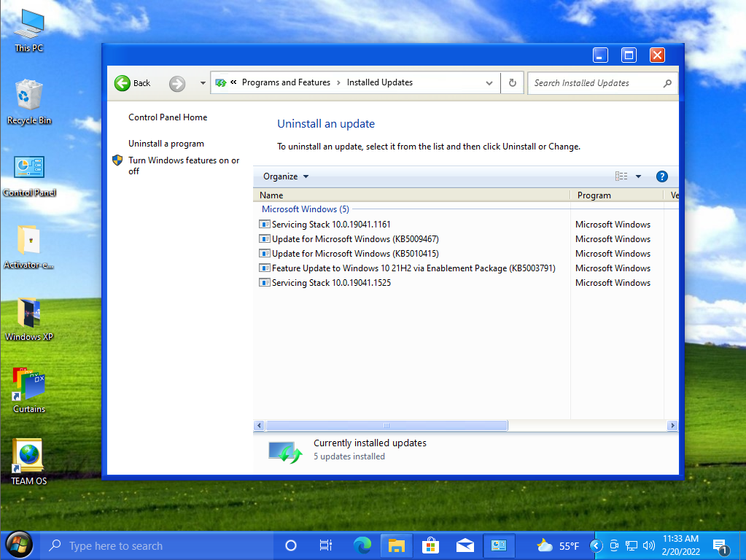Click the taskbar search box

(157, 545)
